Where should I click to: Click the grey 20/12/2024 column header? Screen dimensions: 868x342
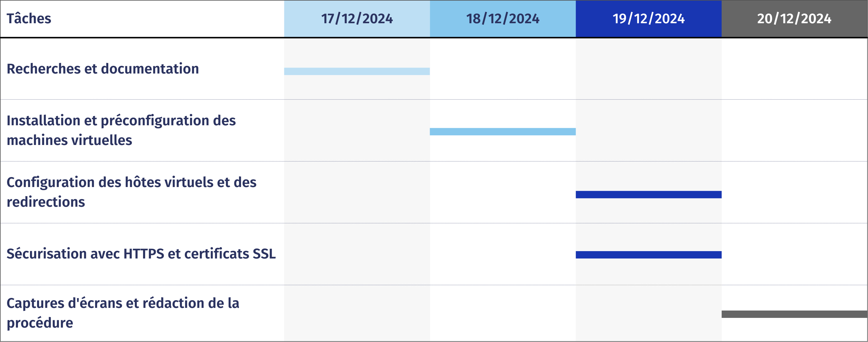pos(794,19)
